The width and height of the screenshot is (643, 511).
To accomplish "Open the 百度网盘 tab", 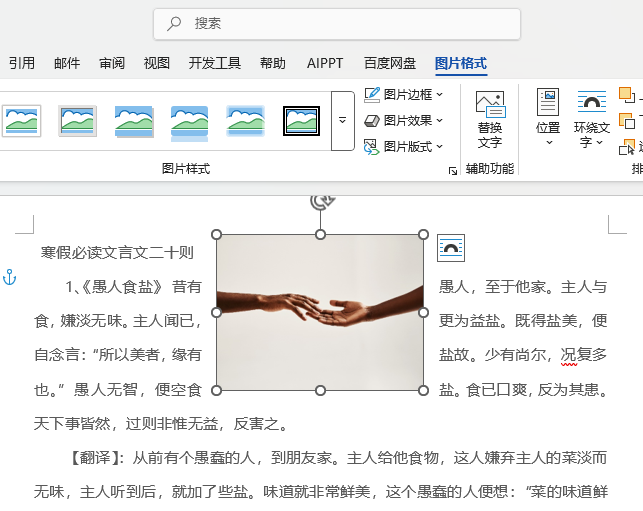I will [x=390, y=63].
